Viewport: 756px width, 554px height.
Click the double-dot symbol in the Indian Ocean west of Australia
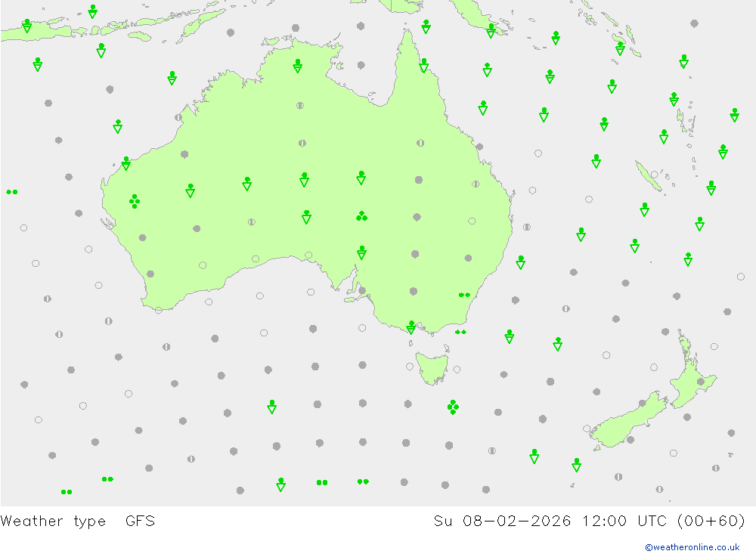(12, 192)
